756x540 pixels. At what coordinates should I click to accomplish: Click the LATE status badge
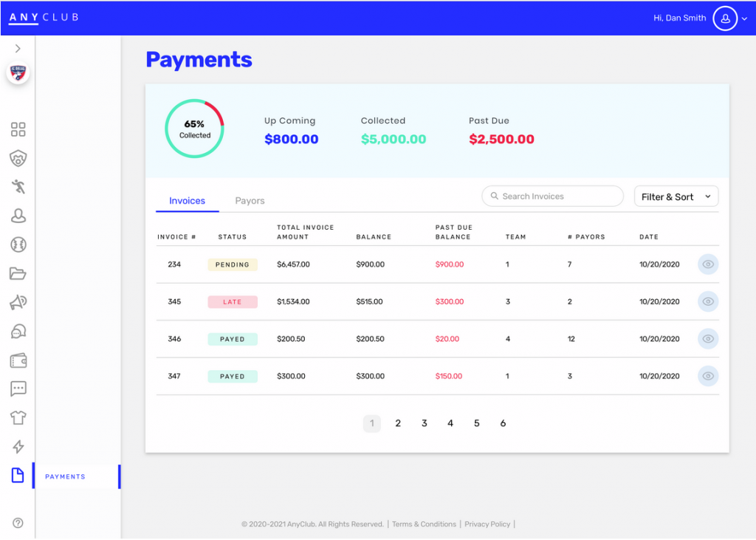tap(233, 301)
